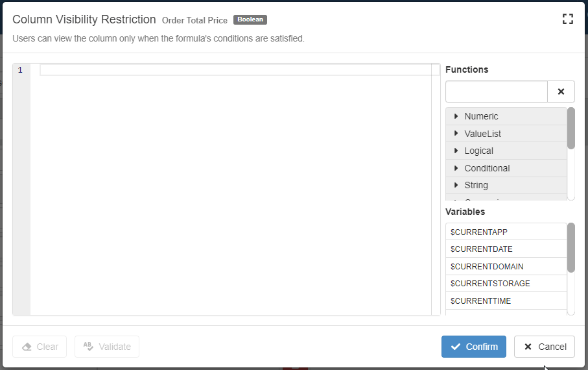Click into formula editor line 1
The width and height of the screenshot is (588, 370).
coord(233,70)
